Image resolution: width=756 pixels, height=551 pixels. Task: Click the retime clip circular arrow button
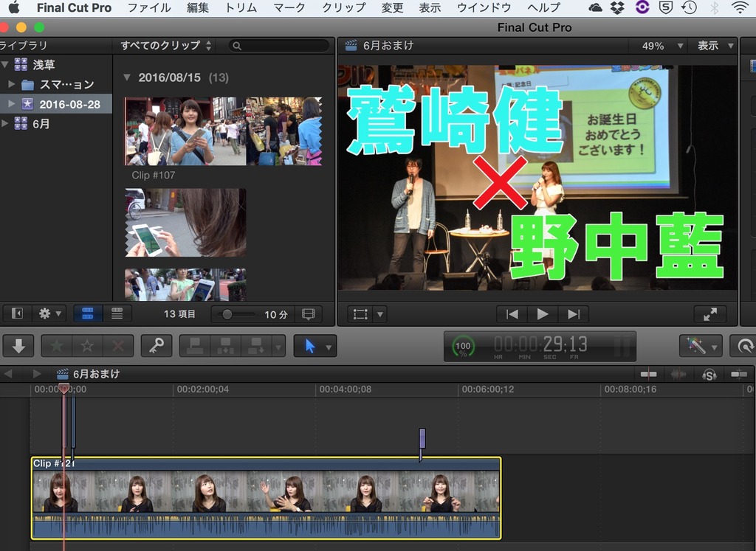coord(744,346)
